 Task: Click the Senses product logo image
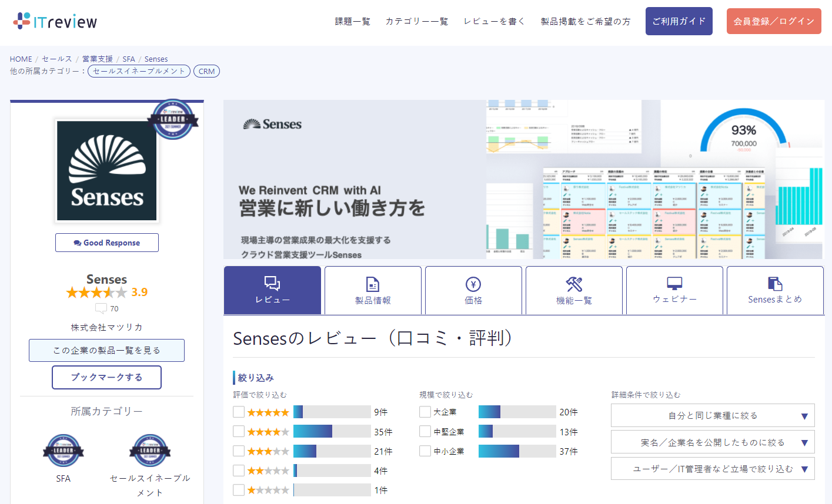coord(107,170)
